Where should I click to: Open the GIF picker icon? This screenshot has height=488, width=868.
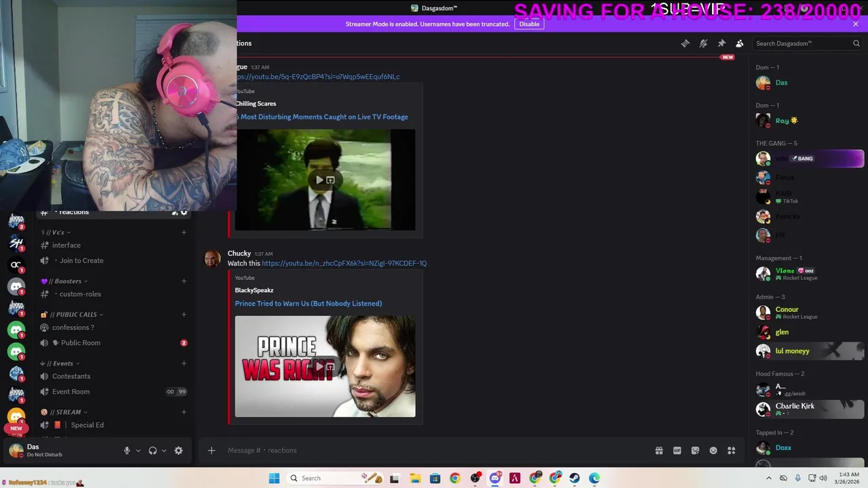click(677, 451)
